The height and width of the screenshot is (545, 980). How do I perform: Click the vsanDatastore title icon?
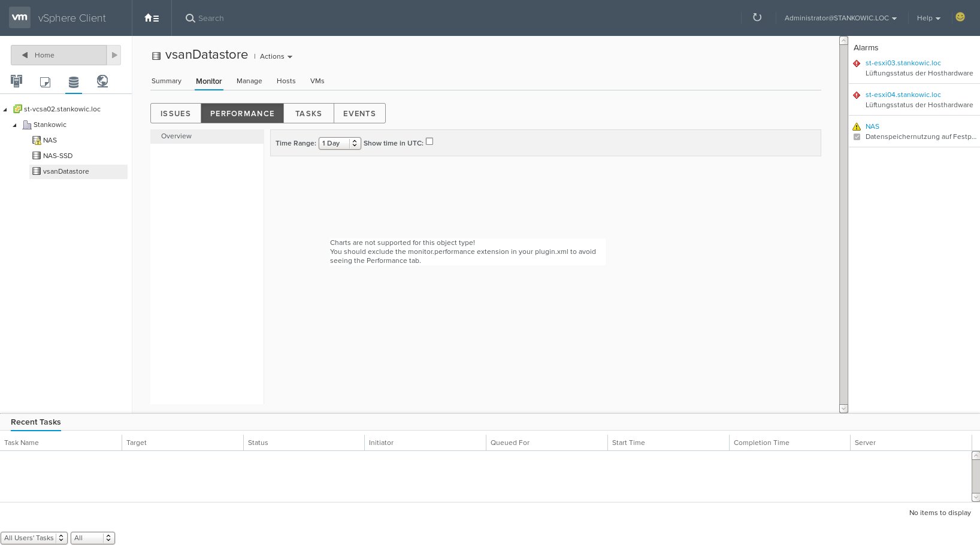click(x=156, y=56)
